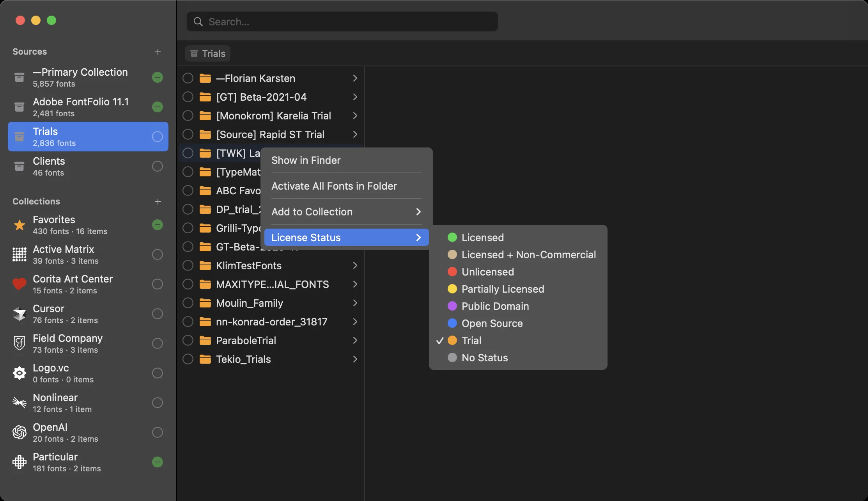Choose Open Source license status
This screenshot has height=501, width=868.
pyautogui.click(x=518, y=323)
